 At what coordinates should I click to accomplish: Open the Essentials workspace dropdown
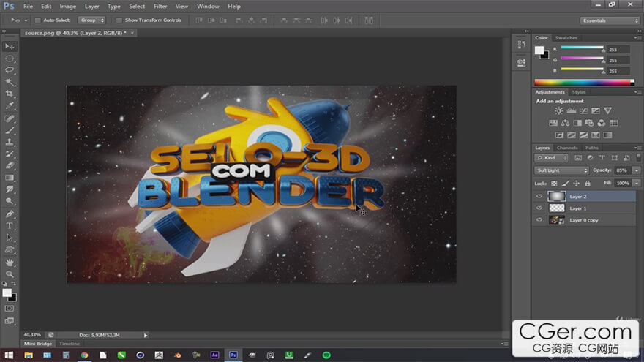pos(610,20)
